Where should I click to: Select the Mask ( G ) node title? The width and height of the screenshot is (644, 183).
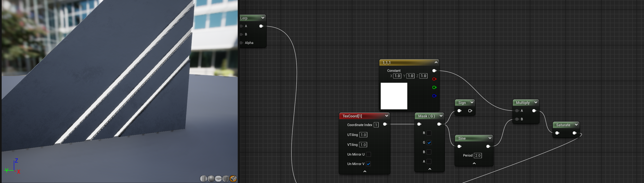[x=426, y=116]
